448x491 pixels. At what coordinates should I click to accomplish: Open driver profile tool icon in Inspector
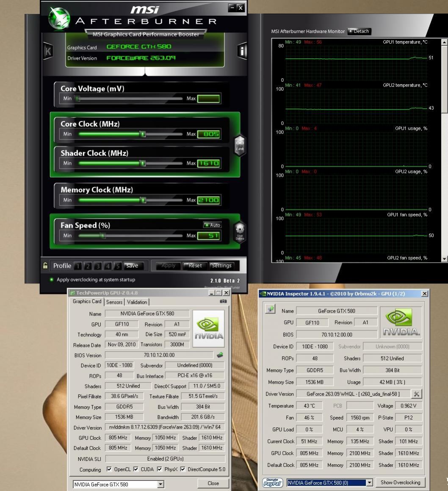coord(416,394)
